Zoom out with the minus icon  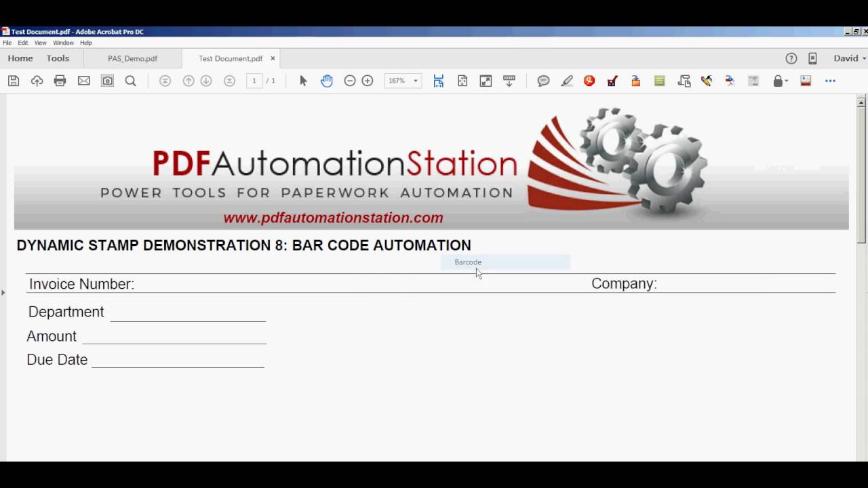click(350, 81)
